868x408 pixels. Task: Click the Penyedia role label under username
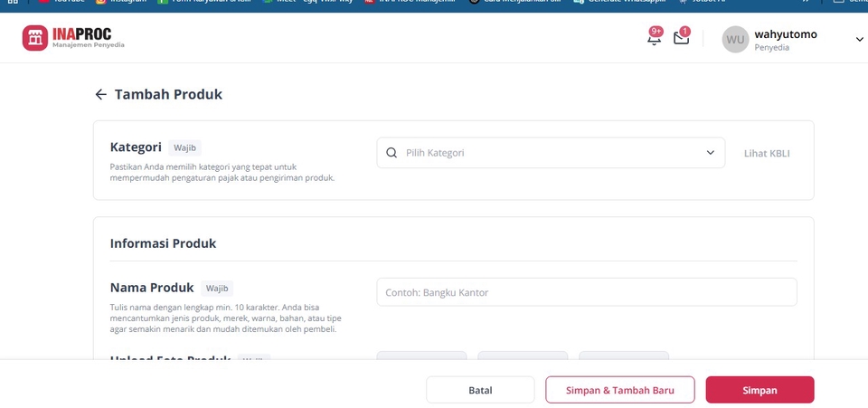point(771,48)
